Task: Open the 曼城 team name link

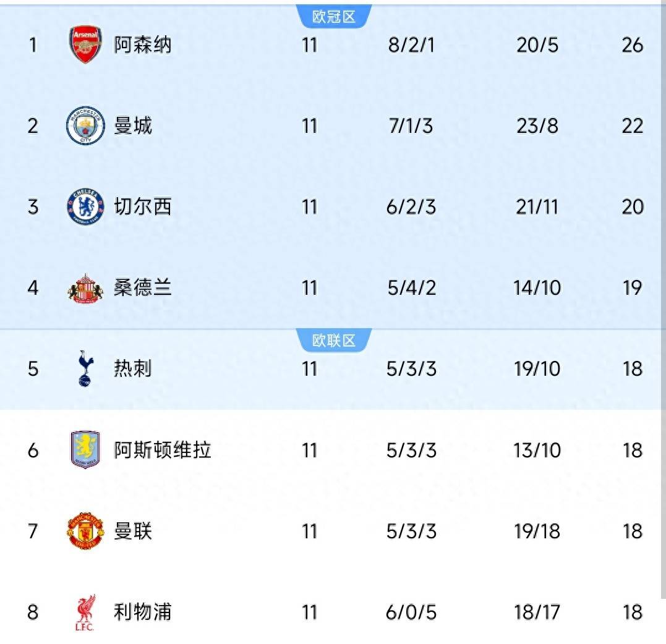Action: (x=133, y=126)
